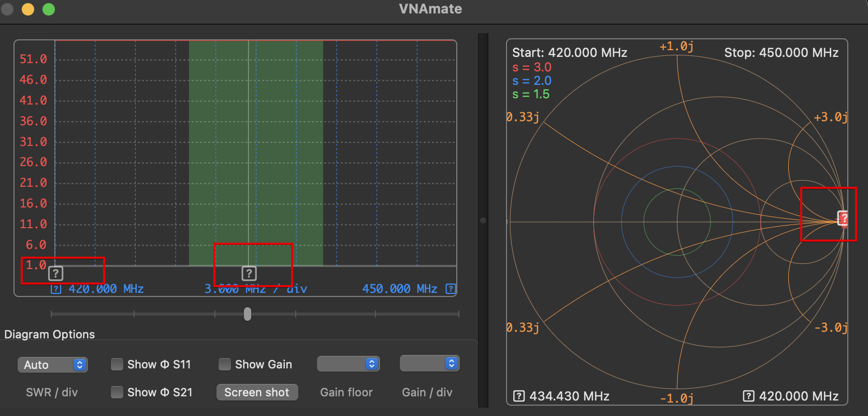Click the question-mark marker at the chart's left edge
Image resolution: width=868 pixels, height=416 pixels.
tap(55, 273)
